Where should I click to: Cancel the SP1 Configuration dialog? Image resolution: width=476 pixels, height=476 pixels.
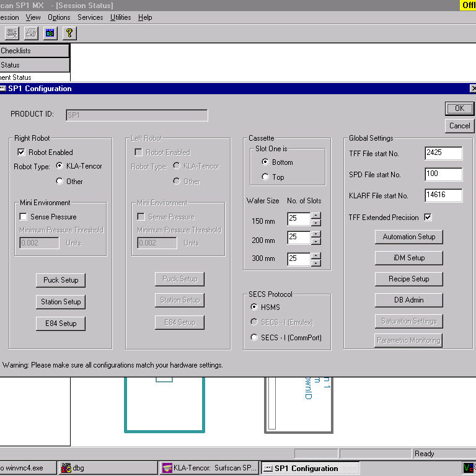coord(459,126)
